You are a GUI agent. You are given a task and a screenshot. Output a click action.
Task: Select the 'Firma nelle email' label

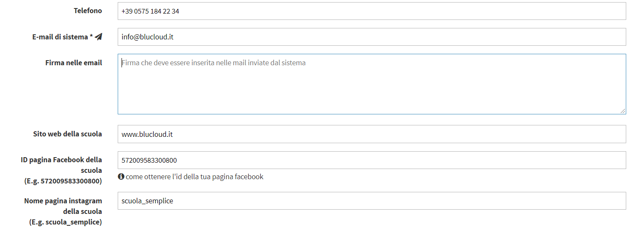click(x=74, y=63)
